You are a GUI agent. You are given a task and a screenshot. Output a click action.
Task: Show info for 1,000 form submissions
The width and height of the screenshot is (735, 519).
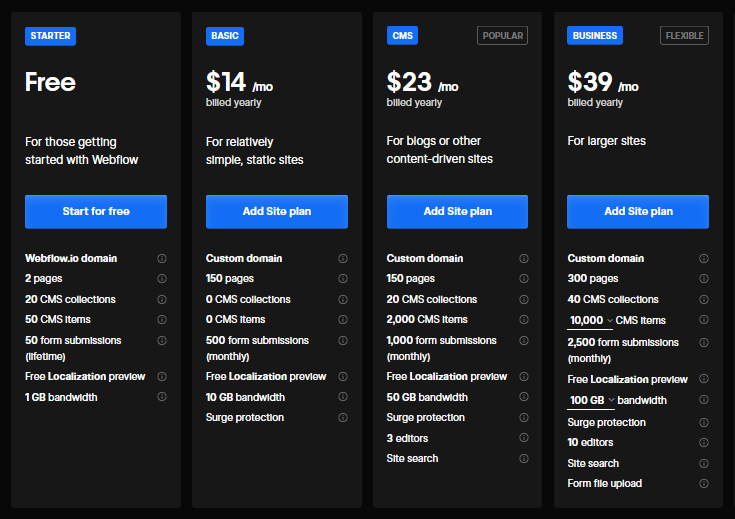(x=524, y=340)
